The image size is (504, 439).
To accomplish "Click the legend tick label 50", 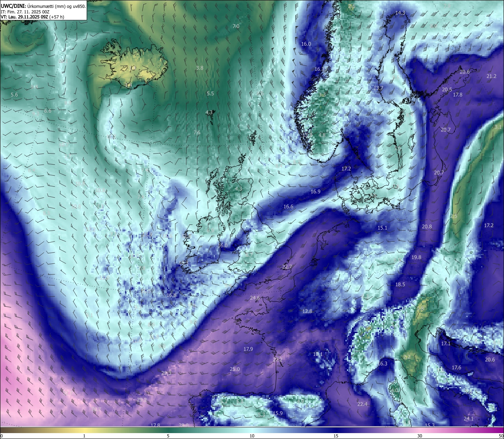I will 501,436.
